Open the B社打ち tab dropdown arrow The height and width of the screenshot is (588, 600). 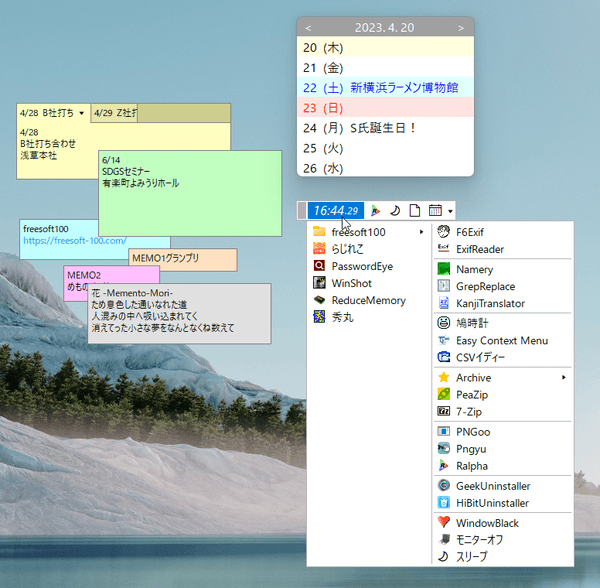(80, 113)
